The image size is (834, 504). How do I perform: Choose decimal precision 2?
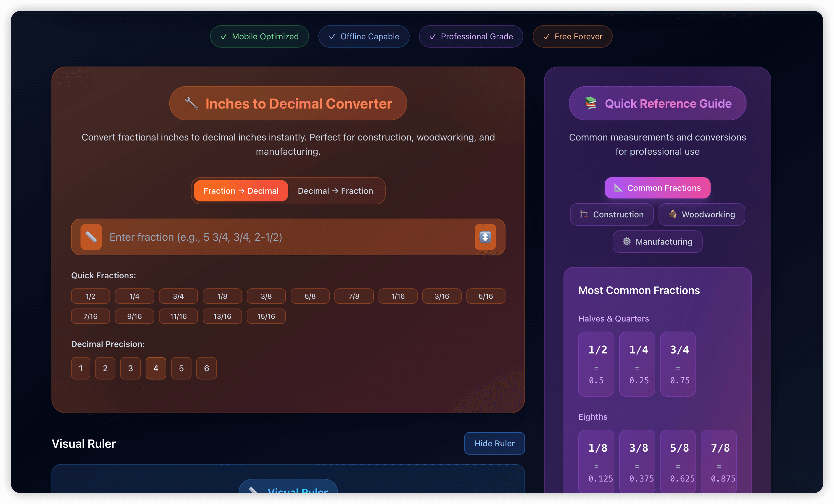coord(105,368)
